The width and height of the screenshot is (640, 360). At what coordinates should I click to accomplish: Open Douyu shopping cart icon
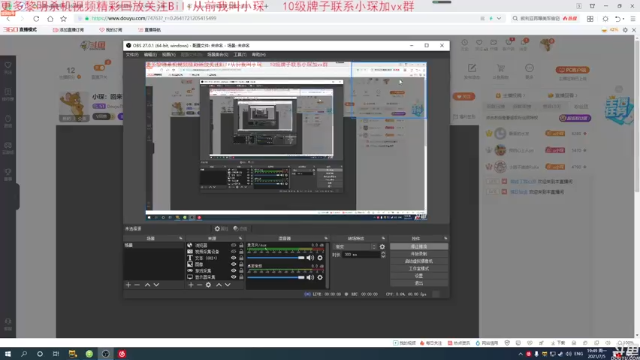click(501, 69)
